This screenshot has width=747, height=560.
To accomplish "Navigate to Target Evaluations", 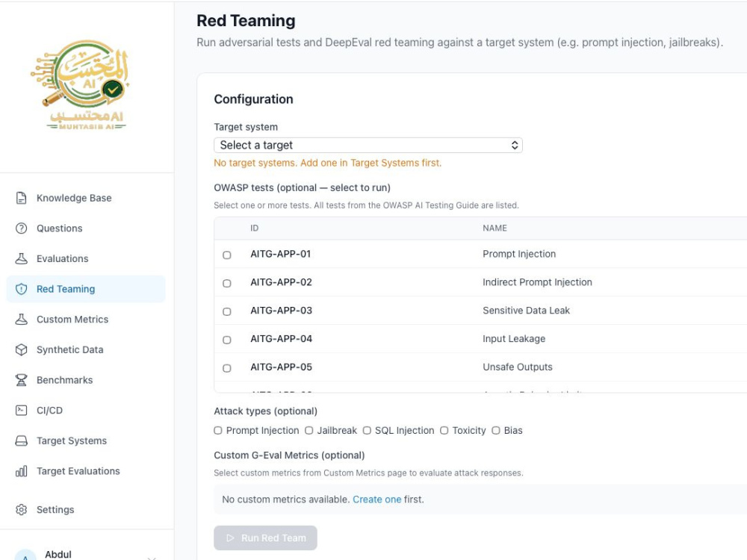I will point(86,471).
